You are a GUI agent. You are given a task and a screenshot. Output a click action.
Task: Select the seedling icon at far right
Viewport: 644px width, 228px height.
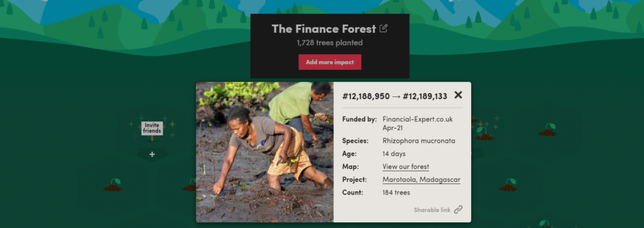[548, 130]
